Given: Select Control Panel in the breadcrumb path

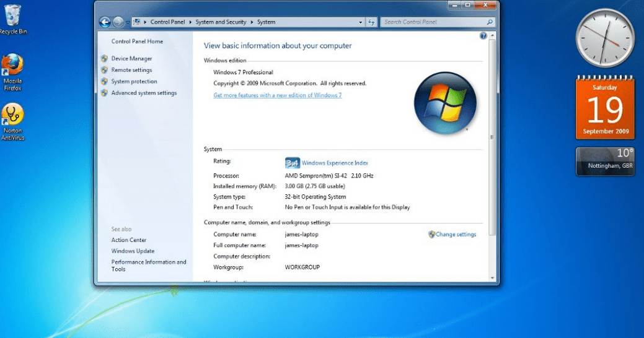Looking at the screenshot, I should 167,22.
